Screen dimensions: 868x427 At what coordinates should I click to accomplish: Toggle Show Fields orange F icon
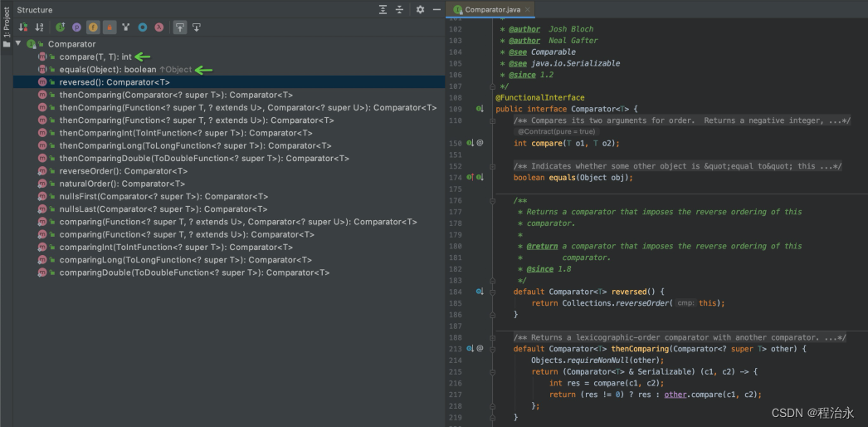click(93, 27)
